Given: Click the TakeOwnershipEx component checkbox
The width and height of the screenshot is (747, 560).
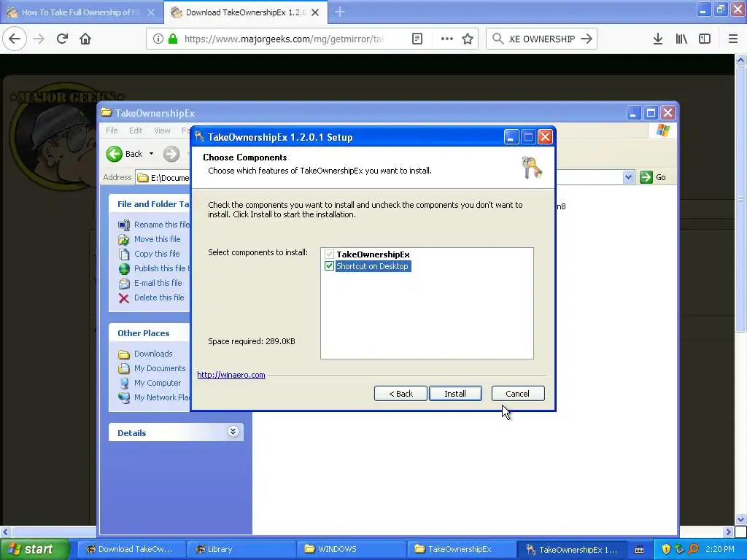Looking at the screenshot, I should [329, 254].
